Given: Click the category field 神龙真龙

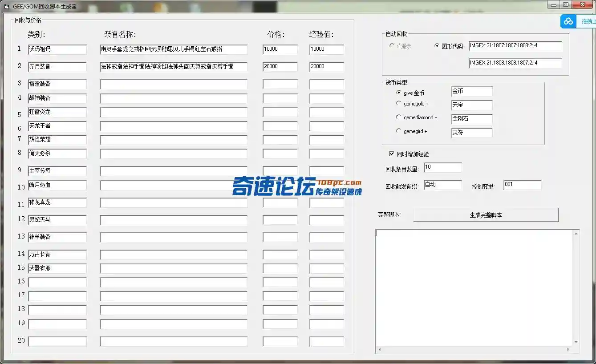Looking at the screenshot, I should tap(57, 202).
